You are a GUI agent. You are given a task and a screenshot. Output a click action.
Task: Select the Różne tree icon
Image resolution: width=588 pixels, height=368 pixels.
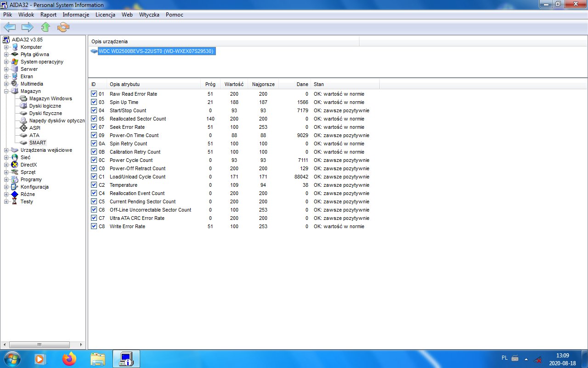[x=15, y=194]
